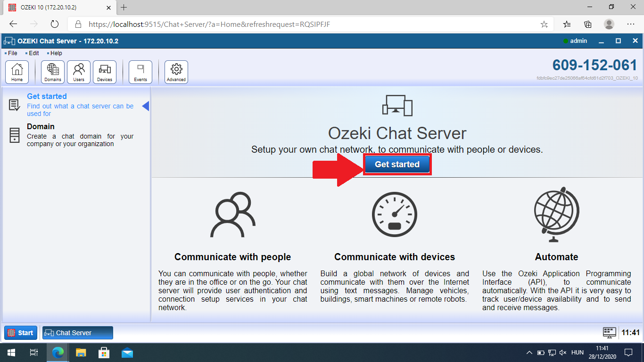
Task: Open the File menu
Action: coord(12,53)
